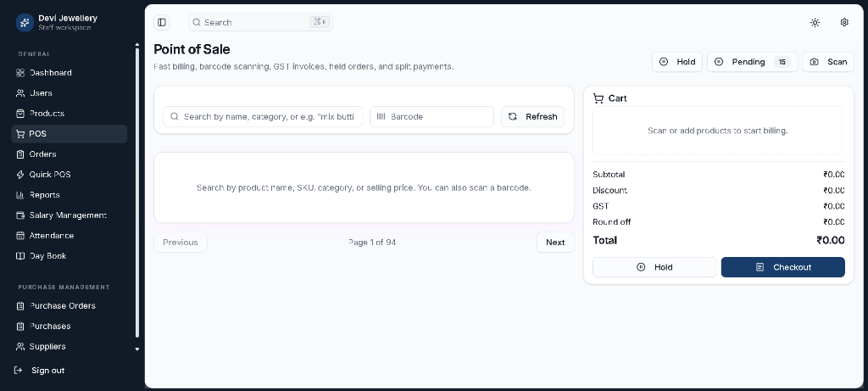Viewport: 868px width, 391px height.
Task: Open settings via the gear icon
Action: [844, 22]
